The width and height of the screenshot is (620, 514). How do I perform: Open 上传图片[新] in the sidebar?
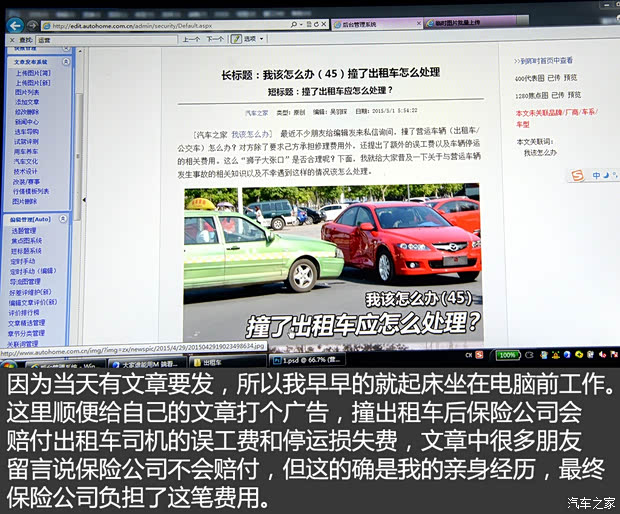(x=33, y=83)
